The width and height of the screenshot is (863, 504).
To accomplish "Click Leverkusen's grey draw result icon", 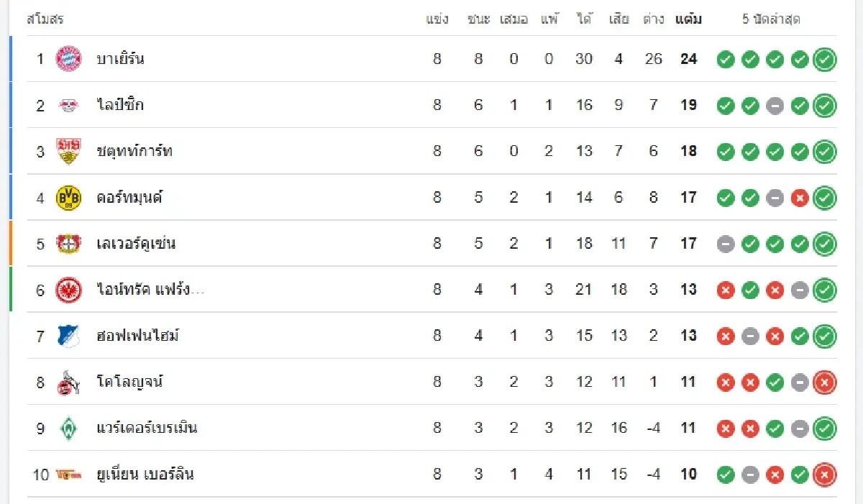I will (x=726, y=244).
